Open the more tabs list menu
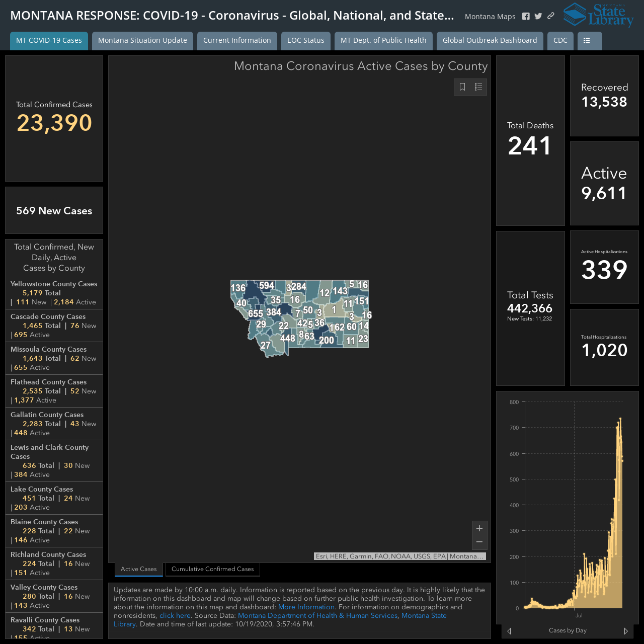The image size is (644, 644). 590,41
